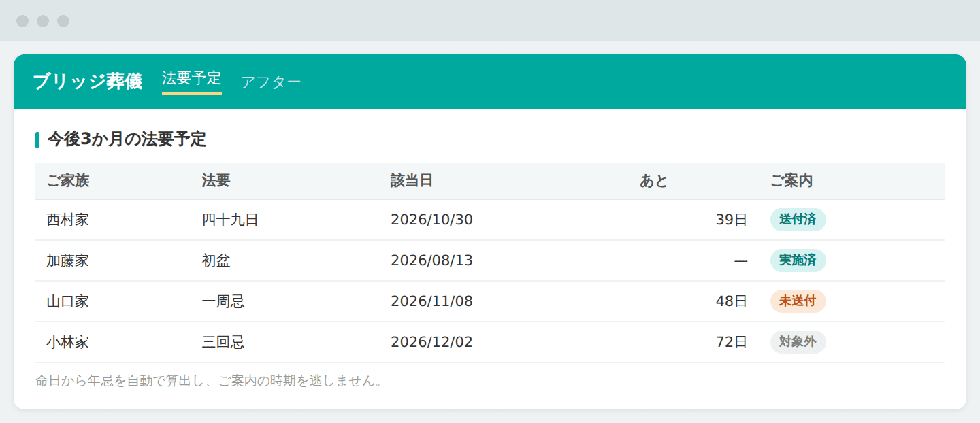Click the ブリッジ葬儀 brand title

(88, 82)
